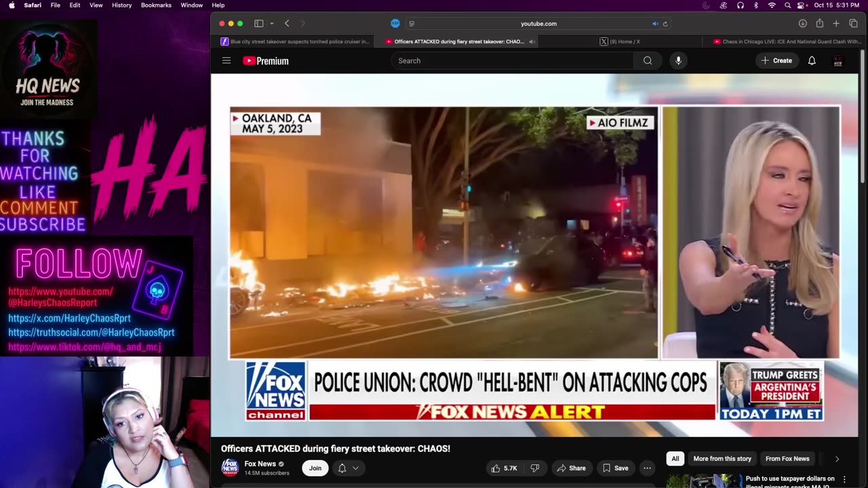Open the Window menu

(192, 5)
